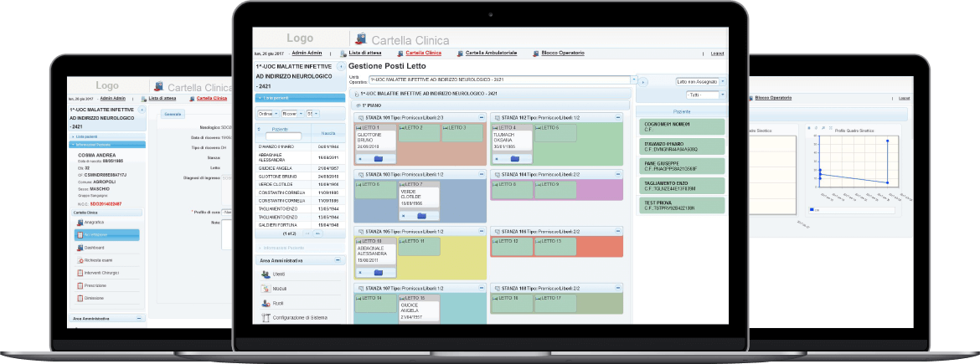Open the Unità Operativa combo box dropdown
This screenshot has height=364, width=980.
[x=634, y=80]
